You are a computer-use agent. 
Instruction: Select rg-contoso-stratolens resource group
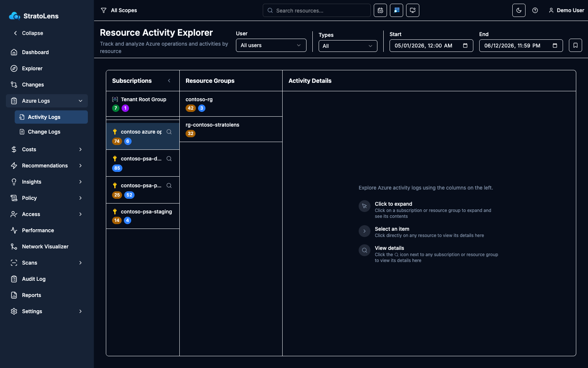pos(231,129)
